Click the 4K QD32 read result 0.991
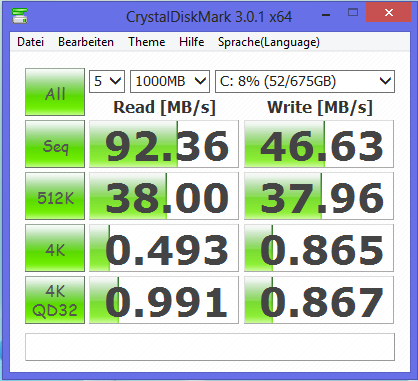 click(164, 300)
